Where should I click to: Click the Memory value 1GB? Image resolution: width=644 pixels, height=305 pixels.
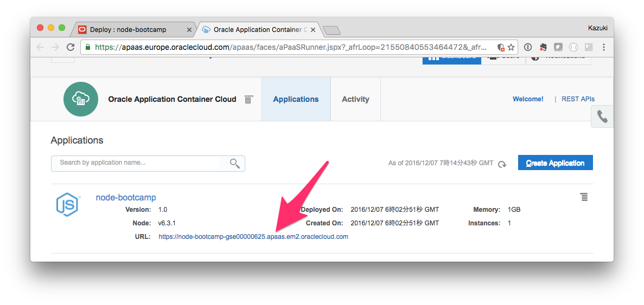pos(514,210)
